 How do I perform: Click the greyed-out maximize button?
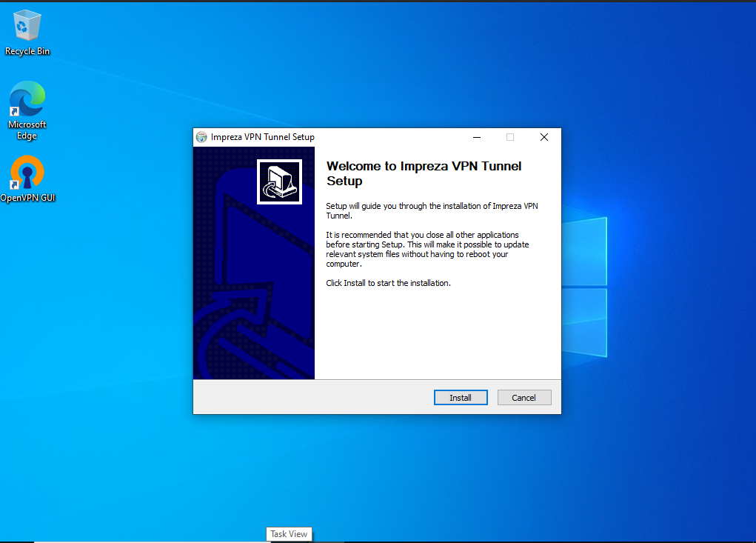(510, 138)
